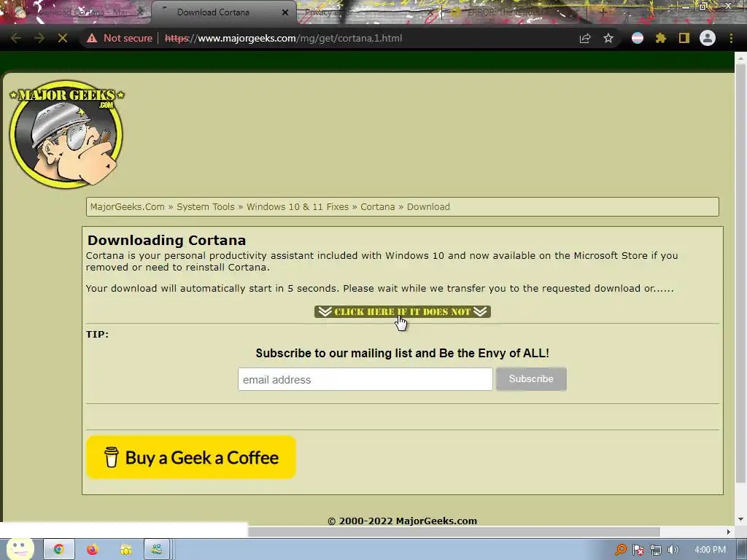The width and height of the screenshot is (747, 560).
Task: Open System Tools breadcrumb link
Action: pyautogui.click(x=205, y=206)
